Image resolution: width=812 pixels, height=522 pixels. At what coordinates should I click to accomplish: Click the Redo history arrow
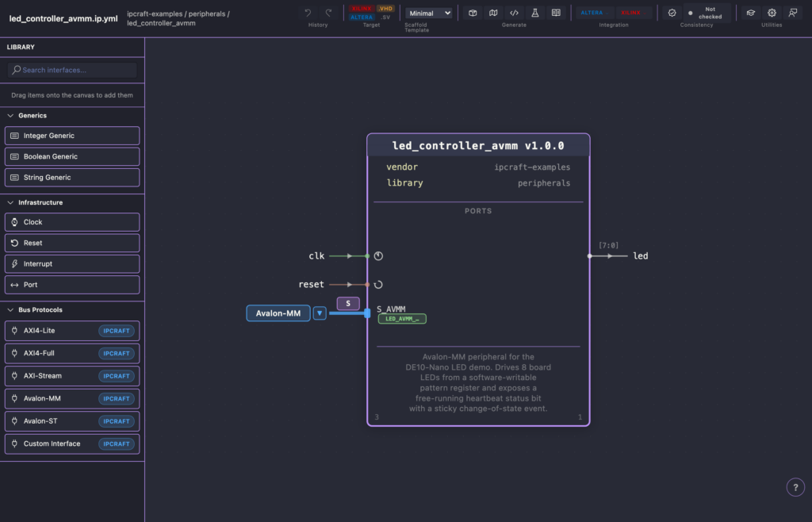tap(328, 13)
